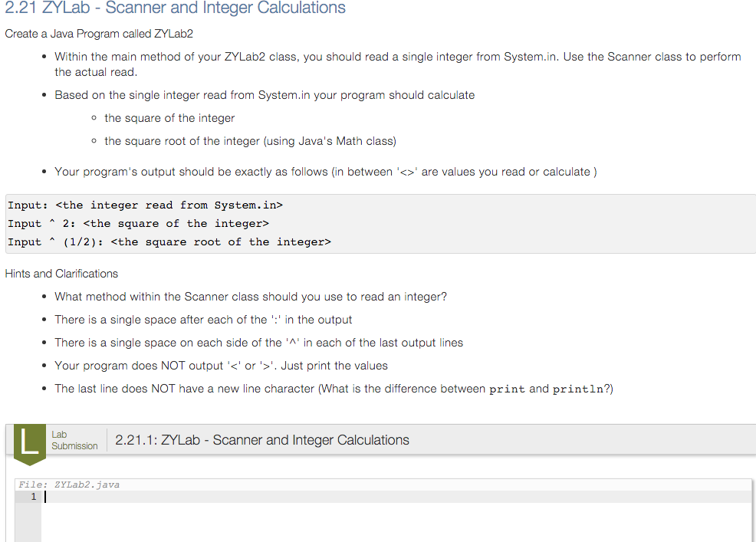Click line number 1 in the editor gutter
Image resolution: width=756 pixels, height=542 pixels.
pyautogui.click(x=33, y=497)
